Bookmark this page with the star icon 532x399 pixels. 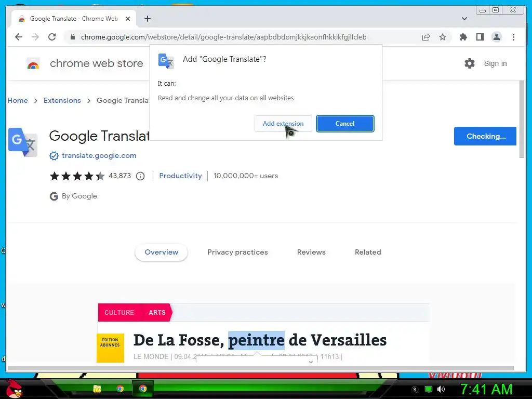point(443,37)
